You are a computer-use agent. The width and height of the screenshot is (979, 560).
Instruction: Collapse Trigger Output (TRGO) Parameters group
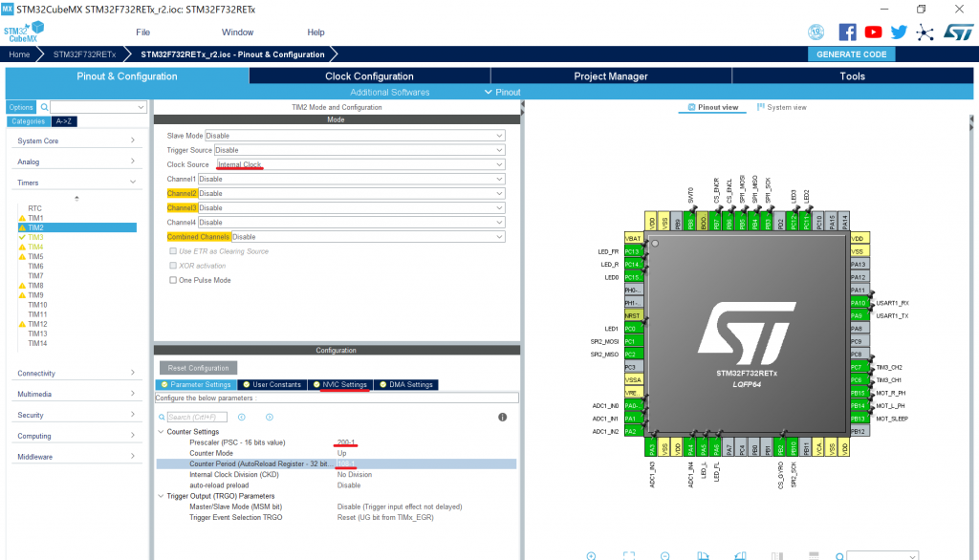(x=161, y=496)
